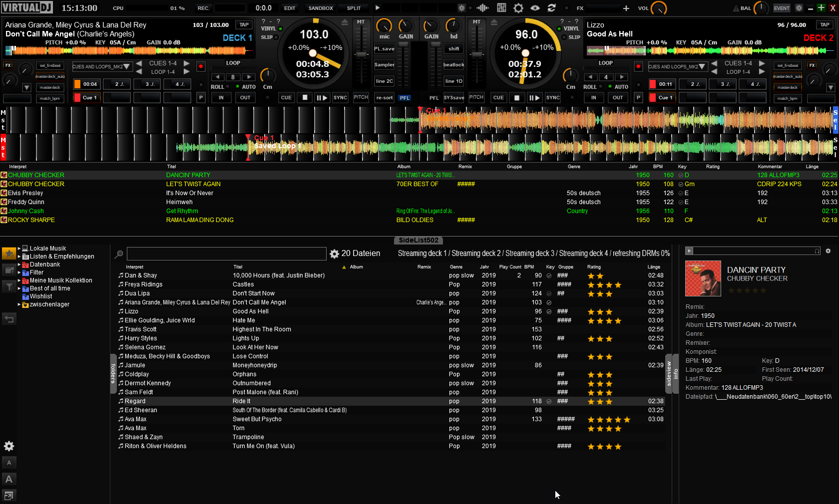Screen dimensions: 839x504
Task: Click the play arrow in top bar
Action: pyautogui.click(x=378, y=8)
